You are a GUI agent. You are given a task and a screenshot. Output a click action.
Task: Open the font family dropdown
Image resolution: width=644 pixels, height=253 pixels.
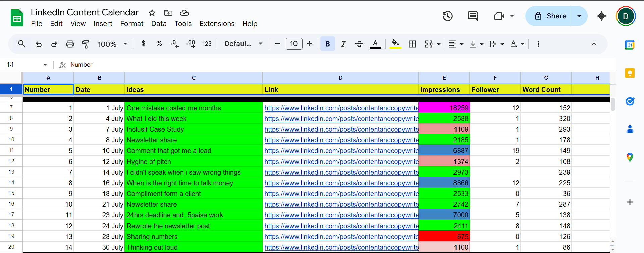point(244,44)
